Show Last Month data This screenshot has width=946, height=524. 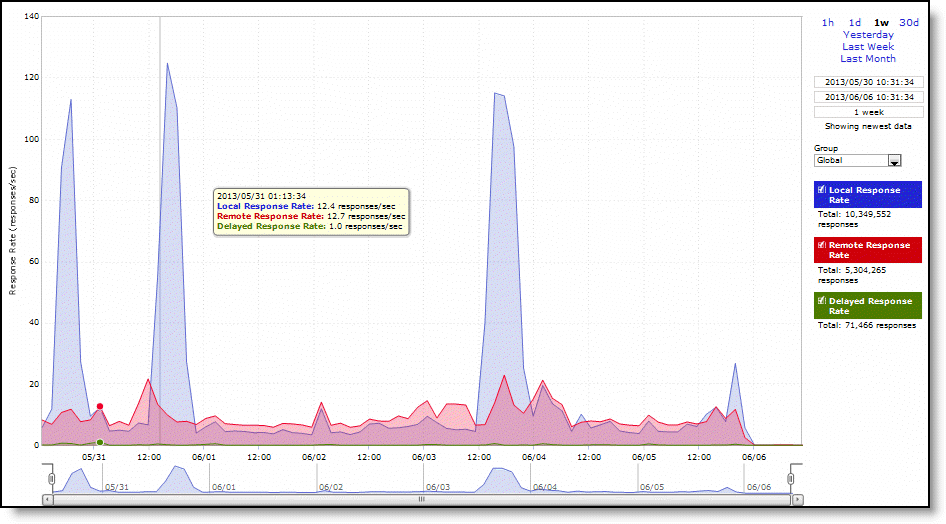click(867, 59)
